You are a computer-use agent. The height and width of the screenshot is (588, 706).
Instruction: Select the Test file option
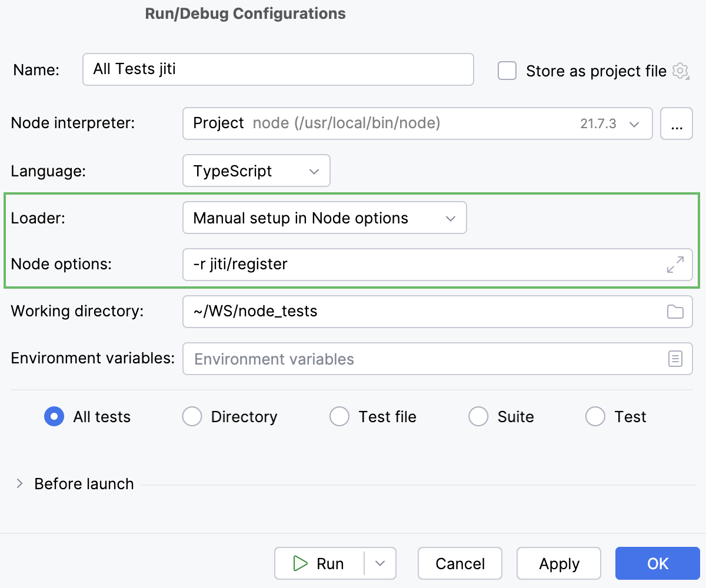coord(339,416)
